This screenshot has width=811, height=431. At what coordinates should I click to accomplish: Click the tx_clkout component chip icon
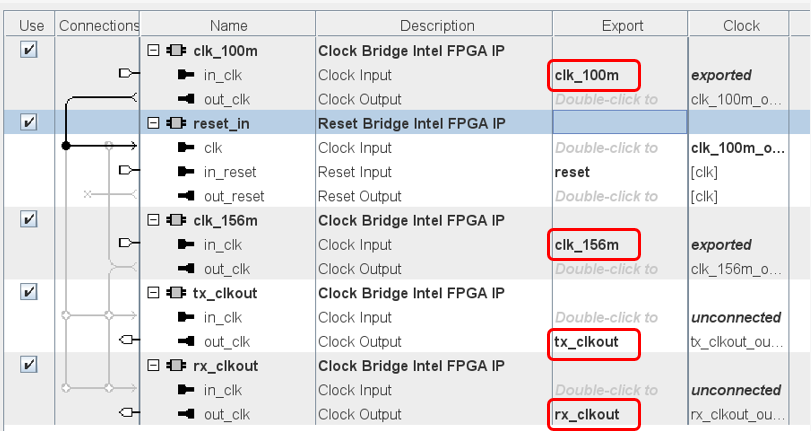click(x=174, y=293)
